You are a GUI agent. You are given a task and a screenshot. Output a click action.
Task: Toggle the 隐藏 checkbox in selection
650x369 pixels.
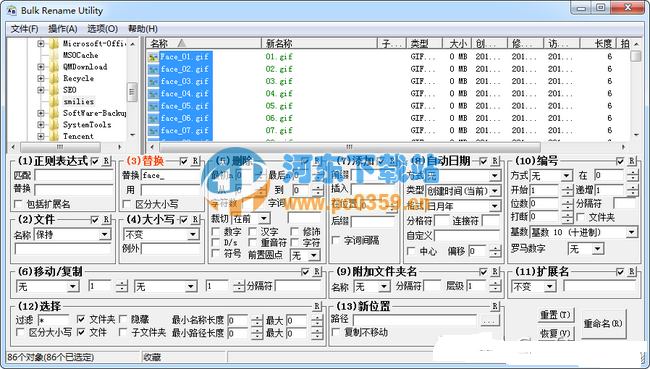click(123, 319)
